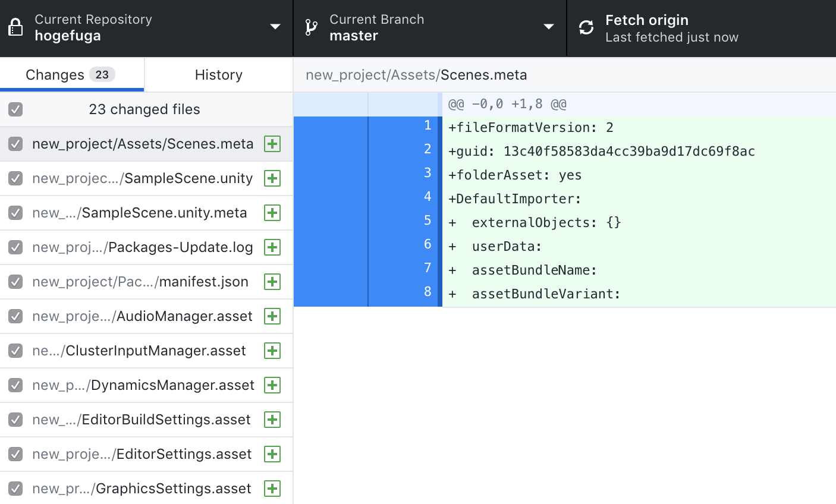This screenshot has width=836, height=504.
Task: Open the Current Branch dropdown
Action: click(x=428, y=27)
